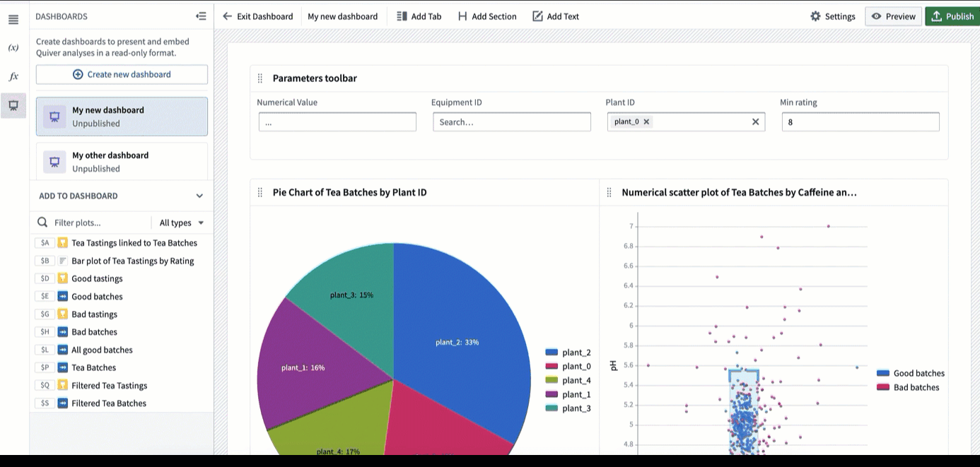Grab the Pie Chart panel drag handle
This screenshot has height=467, width=980.
(x=259, y=192)
